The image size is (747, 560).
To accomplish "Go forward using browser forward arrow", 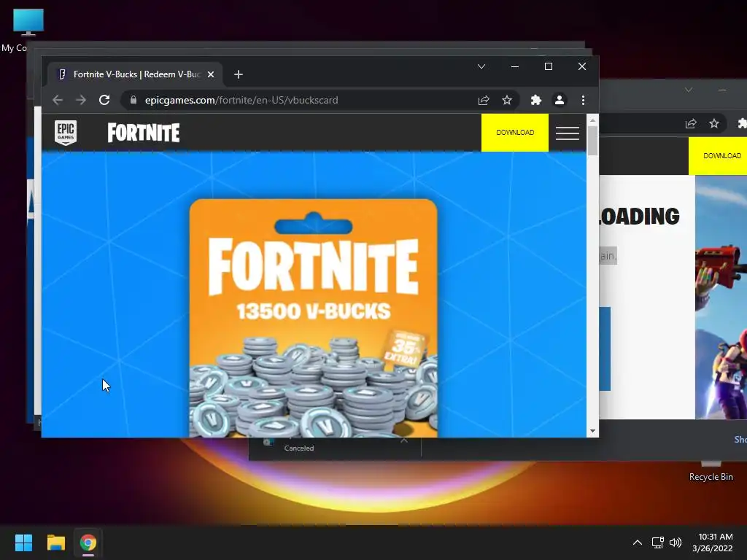I will [x=81, y=100].
